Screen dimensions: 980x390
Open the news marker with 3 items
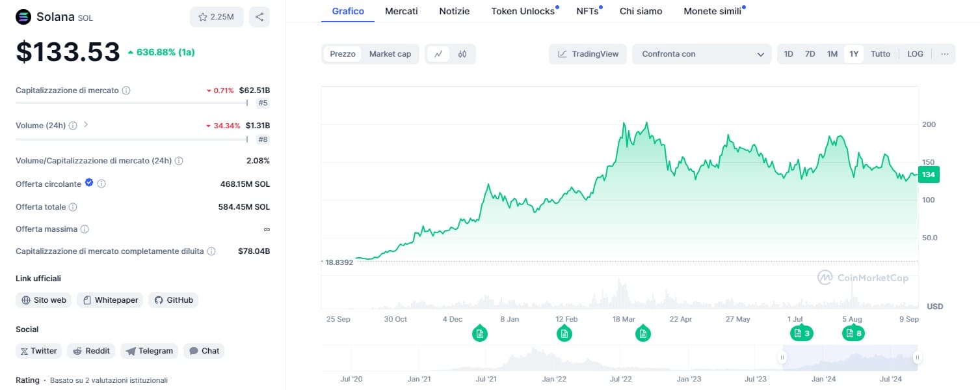pyautogui.click(x=801, y=333)
